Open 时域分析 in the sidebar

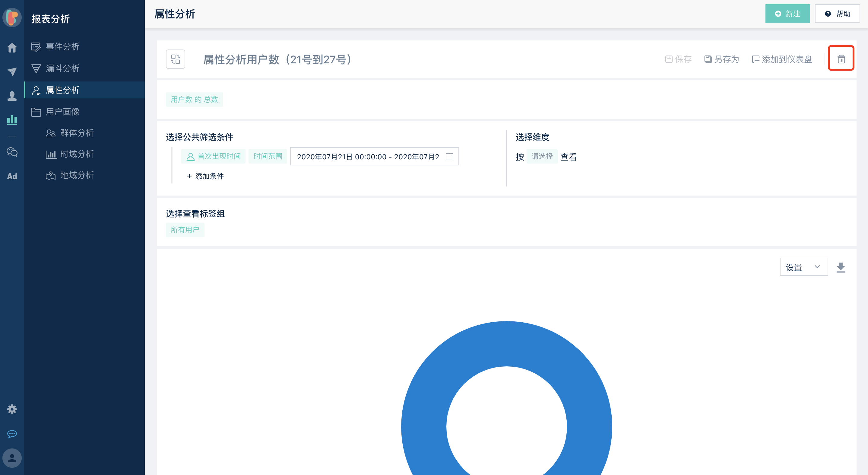[x=77, y=154]
